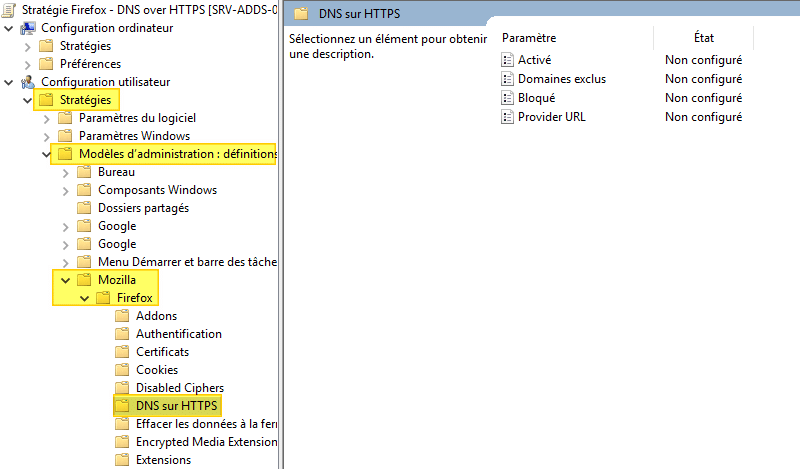Click the folder icon beside Préférences
800x469 pixels.
46,64
